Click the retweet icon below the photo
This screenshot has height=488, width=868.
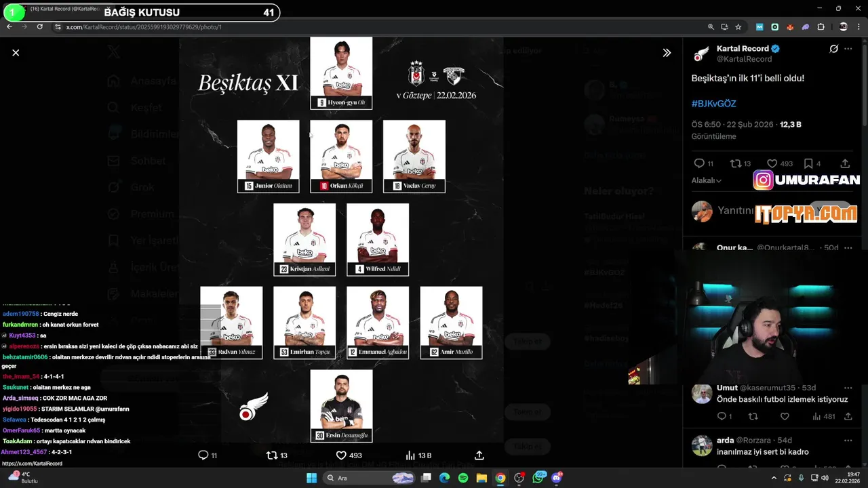click(272, 455)
